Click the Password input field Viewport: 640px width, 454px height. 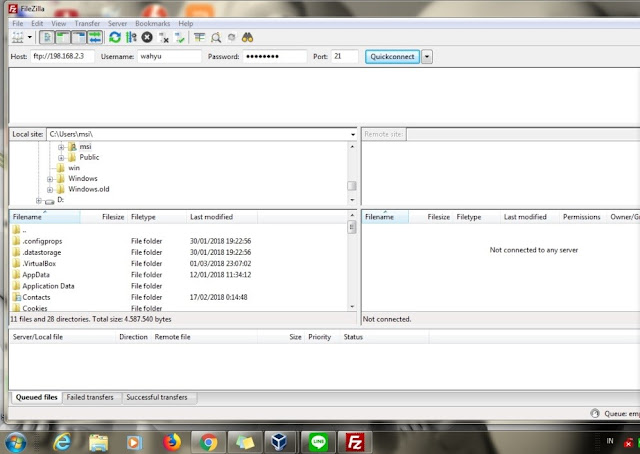point(275,56)
